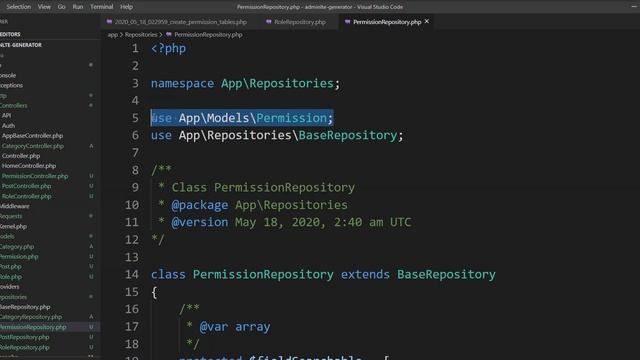This screenshot has width=640, height=360.
Task: Open PostController.php in explorer
Action: (27, 186)
